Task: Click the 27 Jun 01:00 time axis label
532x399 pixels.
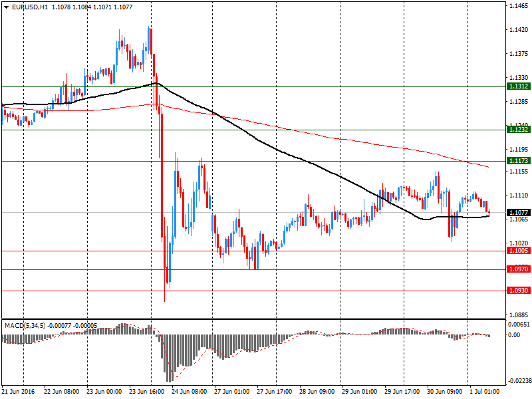Action: coord(231,392)
